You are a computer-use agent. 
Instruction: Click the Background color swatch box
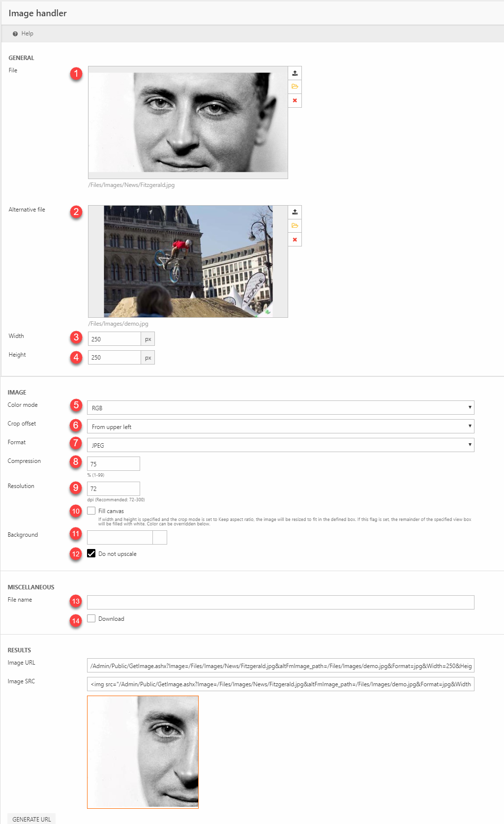[160, 537]
